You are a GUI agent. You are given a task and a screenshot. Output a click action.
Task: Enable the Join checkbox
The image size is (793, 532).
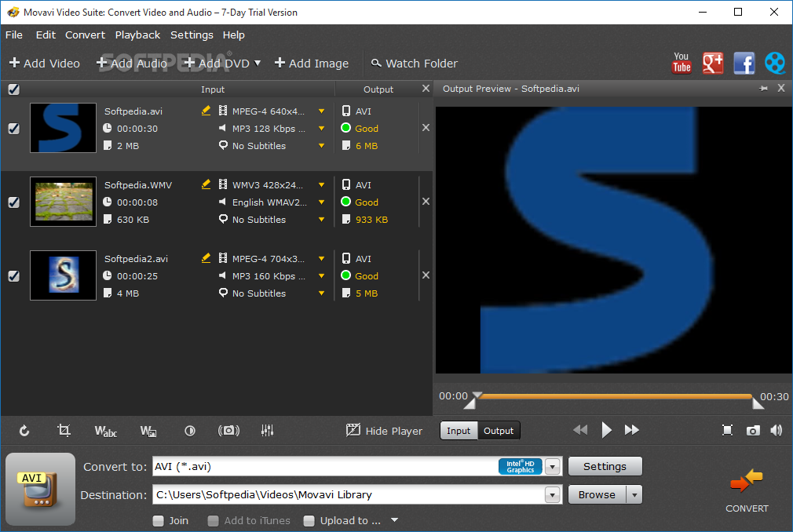pos(159,521)
